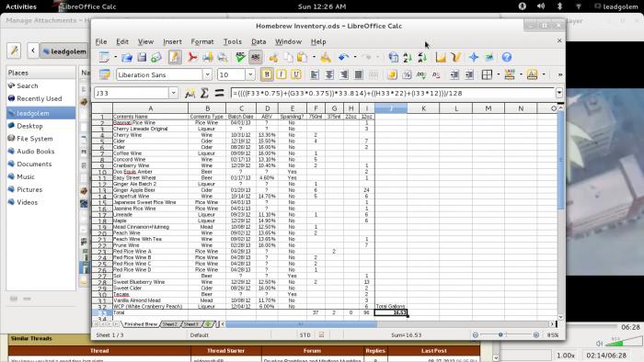The image size is (644, 362).
Task: Center cell contents horizontally
Action: coord(329,74)
